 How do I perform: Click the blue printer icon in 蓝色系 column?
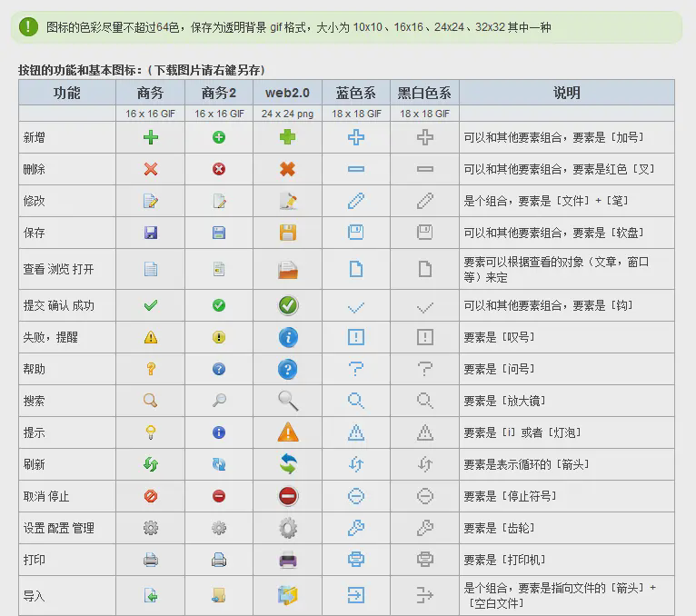point(356,560)
